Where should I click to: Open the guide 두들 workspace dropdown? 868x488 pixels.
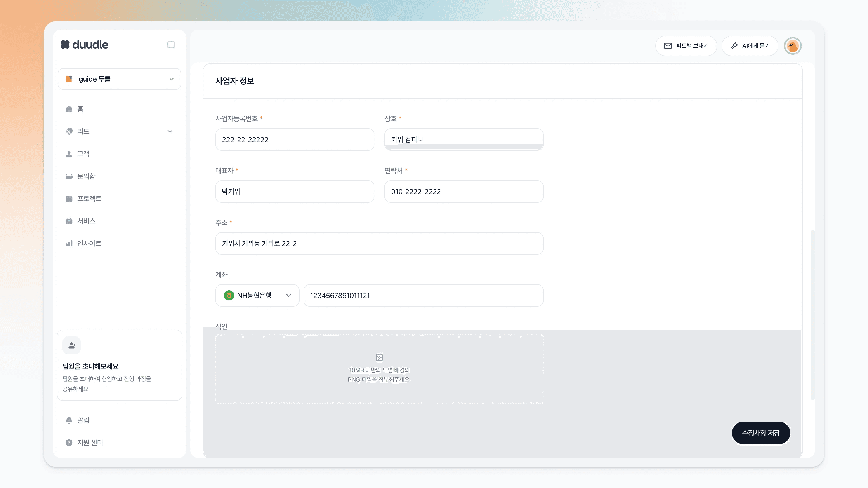click(119, 79)
